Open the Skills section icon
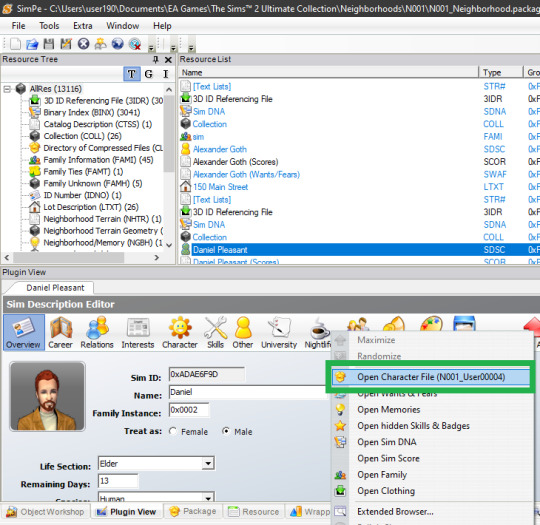540x525 pixels. 215,332
